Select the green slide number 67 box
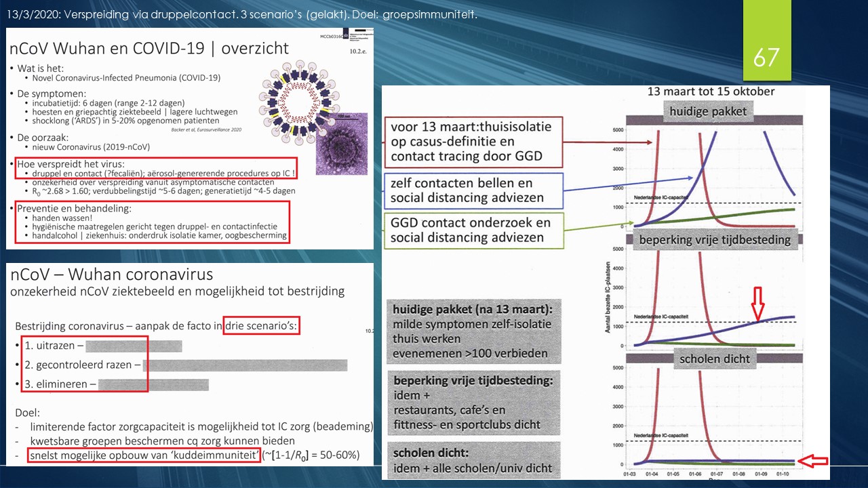This screenshot has width=868, height=488. (766, 41)
